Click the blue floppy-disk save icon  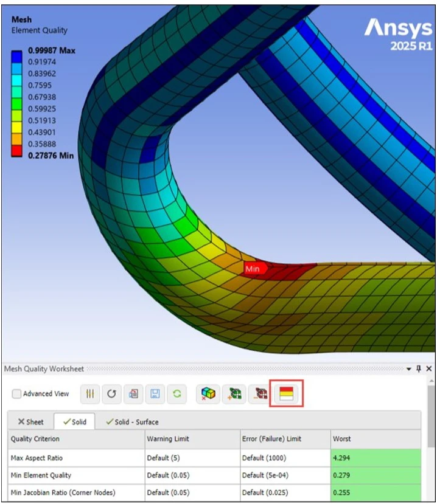(155, 394)
